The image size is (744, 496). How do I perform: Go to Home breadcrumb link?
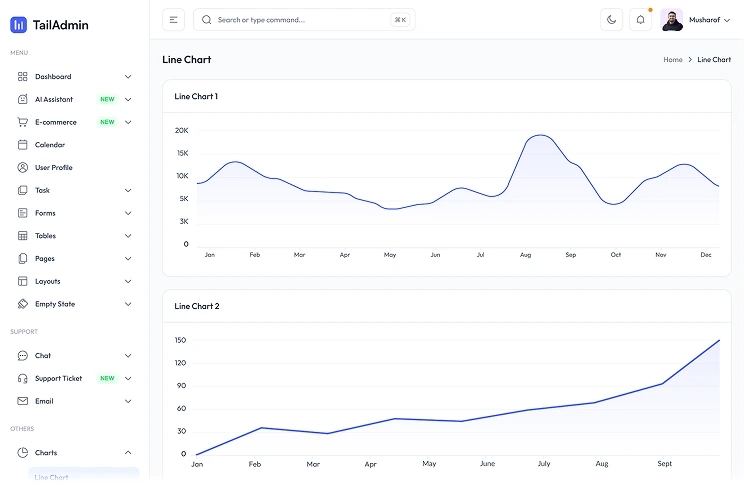[x=672, y=60]
